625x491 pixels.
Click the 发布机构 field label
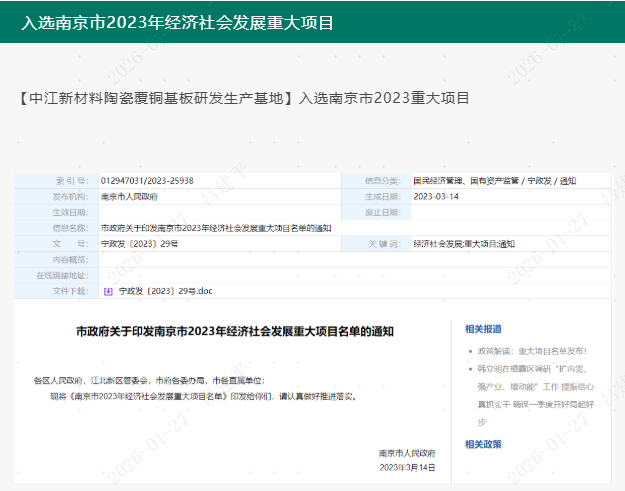tap(71, 196)
